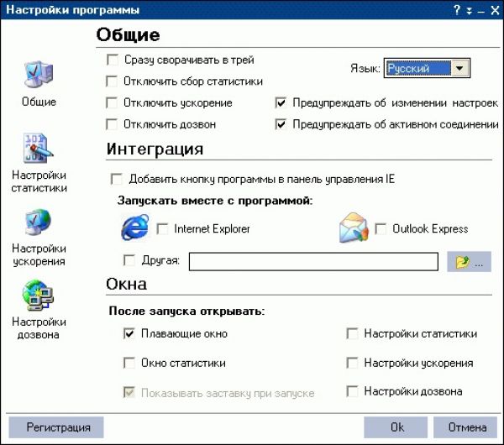504x445 pixels.
Task: Enable Сразу сворачивать в трей
Action: (x=113, y=60)
